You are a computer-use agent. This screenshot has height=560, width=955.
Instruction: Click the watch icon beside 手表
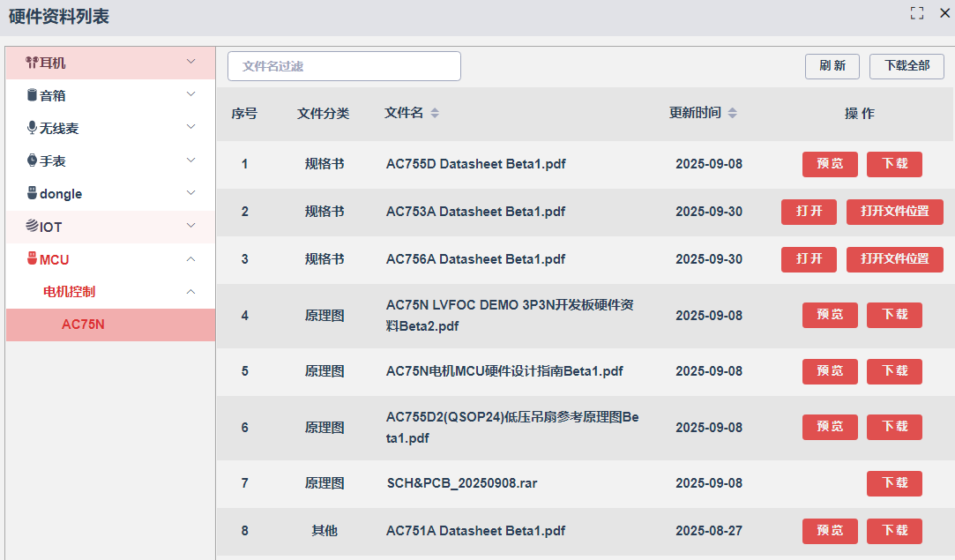point(33,161)
